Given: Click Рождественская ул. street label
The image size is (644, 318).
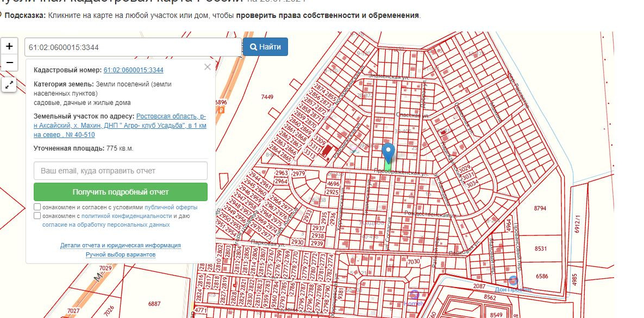Looking at the screenshot, I should tap(431, 214).
